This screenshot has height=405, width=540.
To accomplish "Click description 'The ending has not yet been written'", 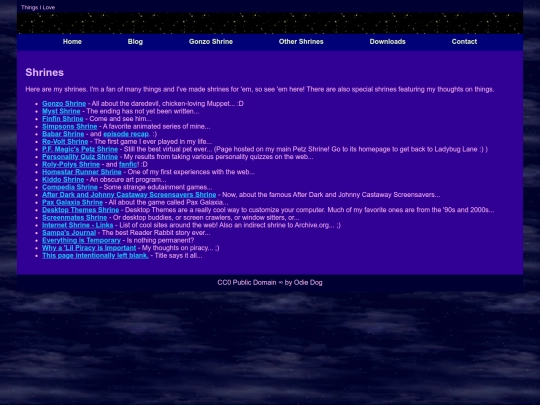I will click(143, 111).
